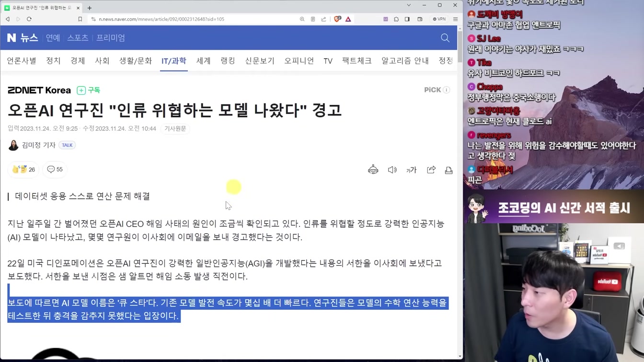Select the 생활/문화 menu tab
The width and height of the screenshot is (644, 362).
(136, 61)
